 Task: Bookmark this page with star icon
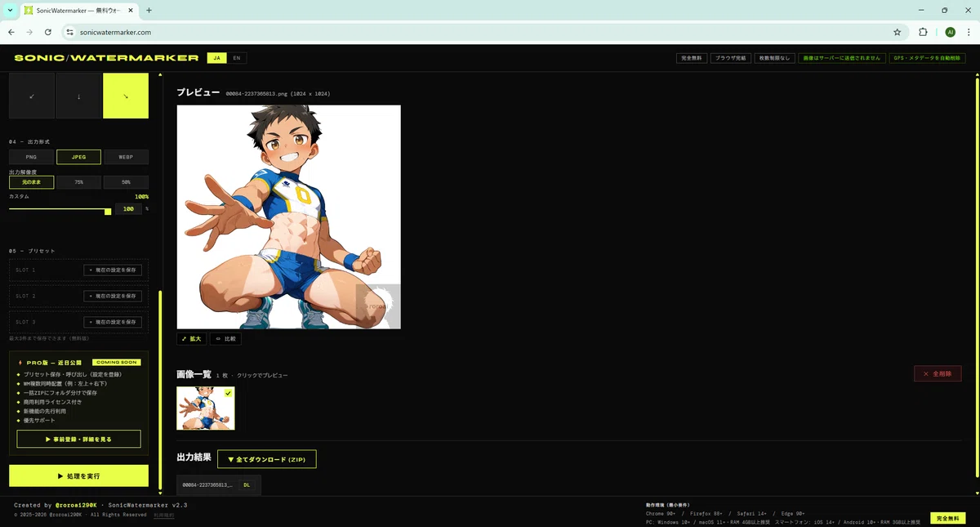coord(898,32)
